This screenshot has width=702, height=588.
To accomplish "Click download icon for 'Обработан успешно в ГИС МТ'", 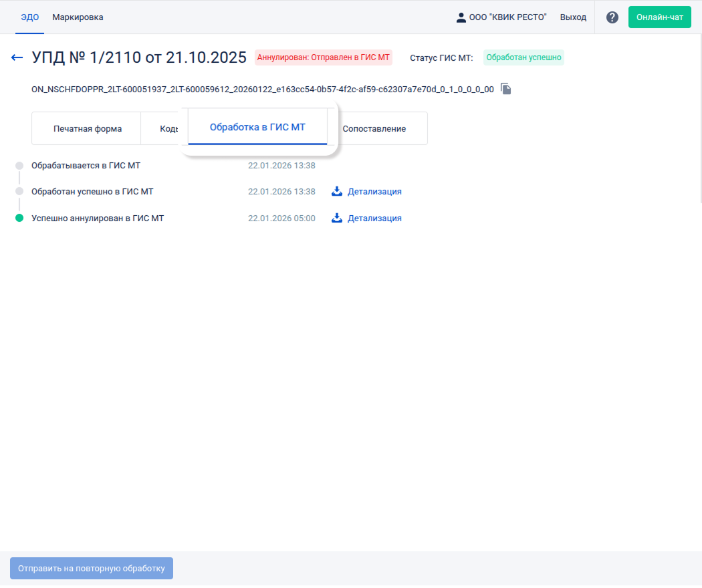I will coord(337,192).
